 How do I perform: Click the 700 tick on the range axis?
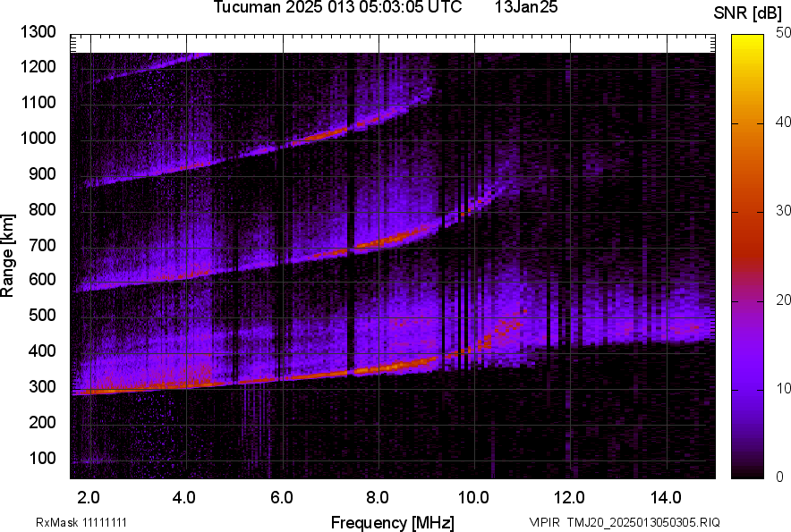tap(44, 245)
